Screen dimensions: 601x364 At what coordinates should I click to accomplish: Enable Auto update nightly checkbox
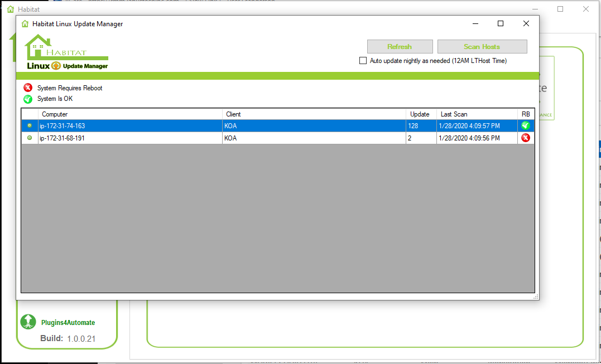click(363, 60)
